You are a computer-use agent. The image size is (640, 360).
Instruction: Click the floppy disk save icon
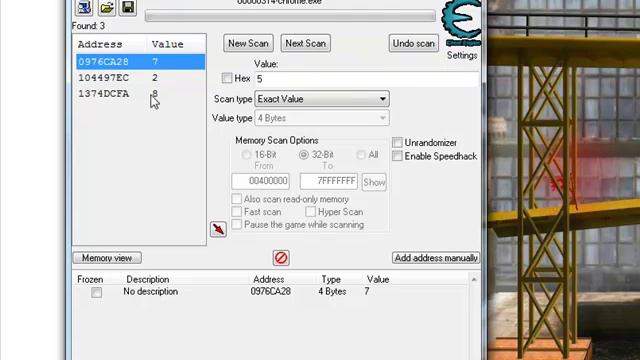[128, 7]
